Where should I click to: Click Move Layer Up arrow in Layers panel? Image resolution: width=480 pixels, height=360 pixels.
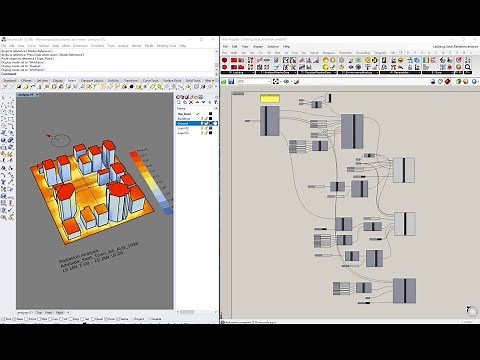[x=197, y=102]
